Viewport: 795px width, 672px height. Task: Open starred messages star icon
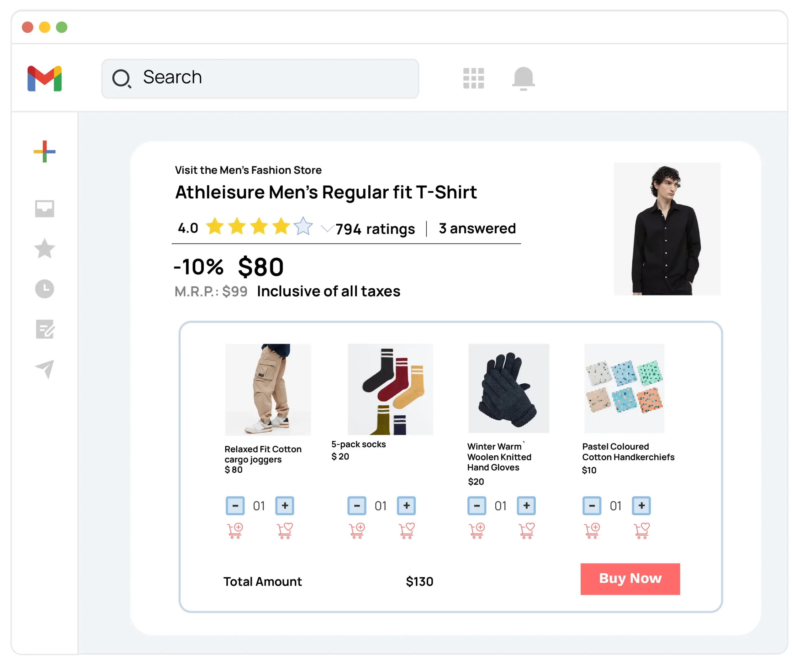click(x=45, y=248)
